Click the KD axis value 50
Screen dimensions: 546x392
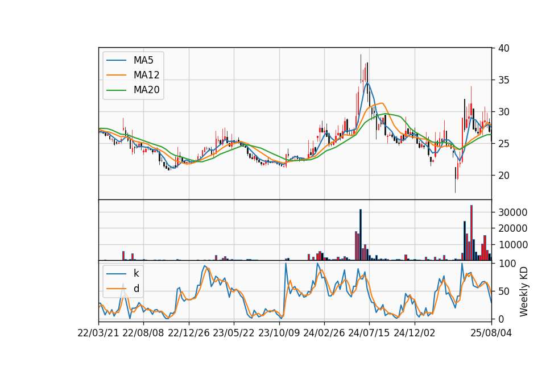coord(504,291)
